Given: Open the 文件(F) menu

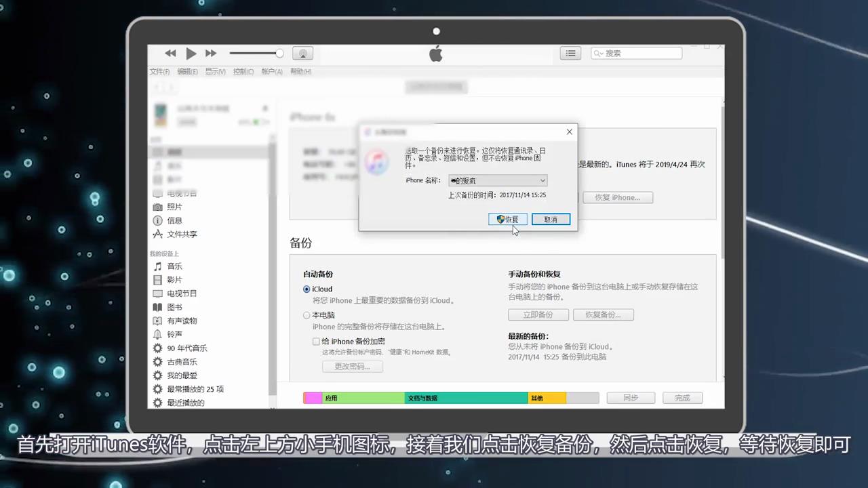Looking at the screenshot, I should pos(159,71).
